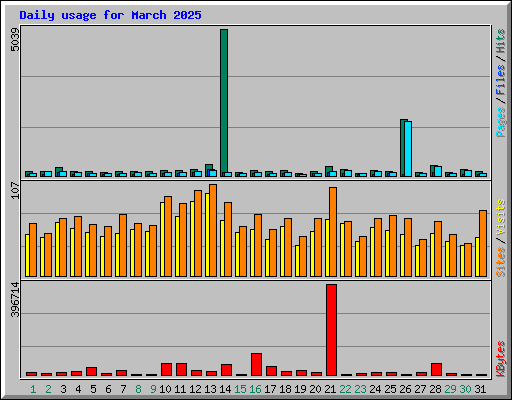Click day label 23 on the x-axis

[360, 389]
